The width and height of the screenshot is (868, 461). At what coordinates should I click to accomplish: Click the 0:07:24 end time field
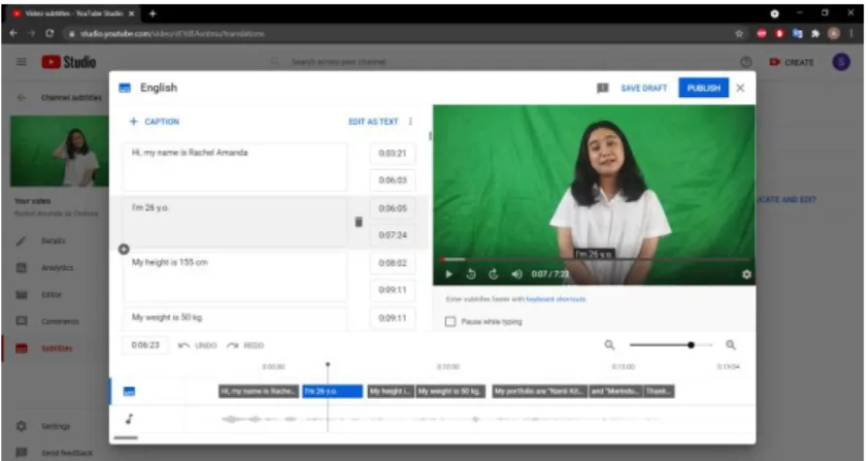coord(392,235)
